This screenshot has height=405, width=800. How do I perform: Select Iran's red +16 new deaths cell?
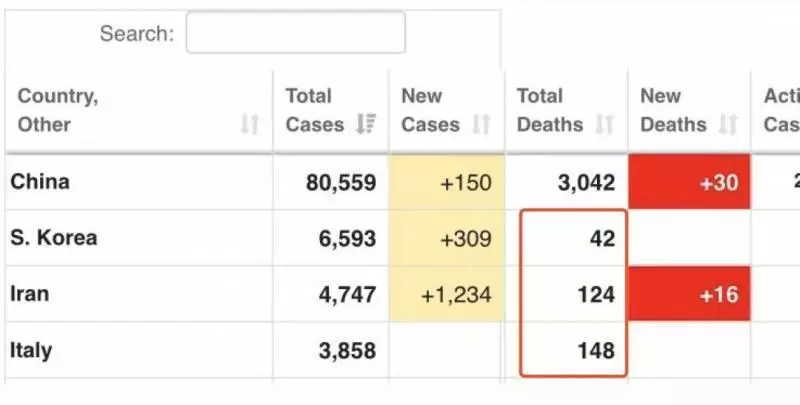pos(689,294)
